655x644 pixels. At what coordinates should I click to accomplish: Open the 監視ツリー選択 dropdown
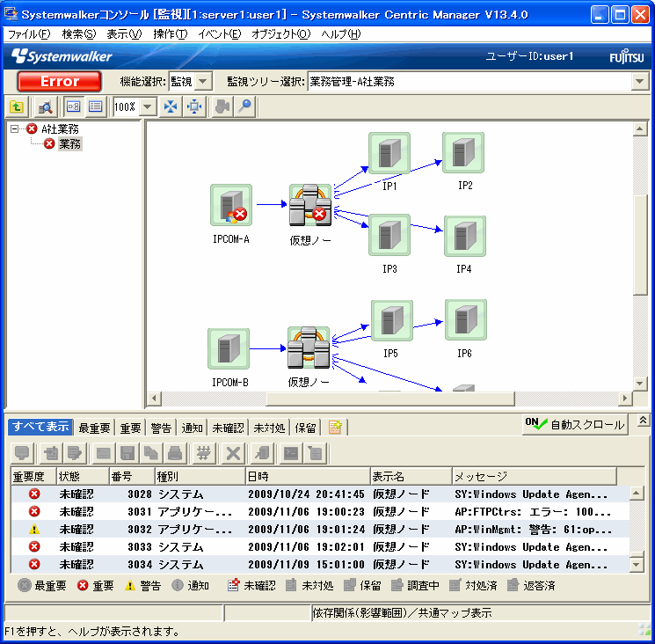point(639,81)
